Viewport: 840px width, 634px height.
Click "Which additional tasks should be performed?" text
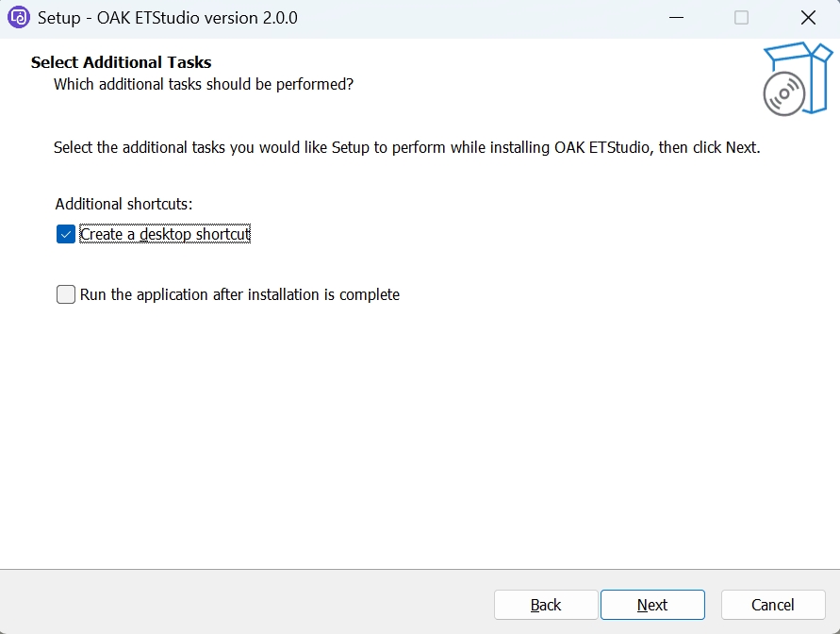204,84
